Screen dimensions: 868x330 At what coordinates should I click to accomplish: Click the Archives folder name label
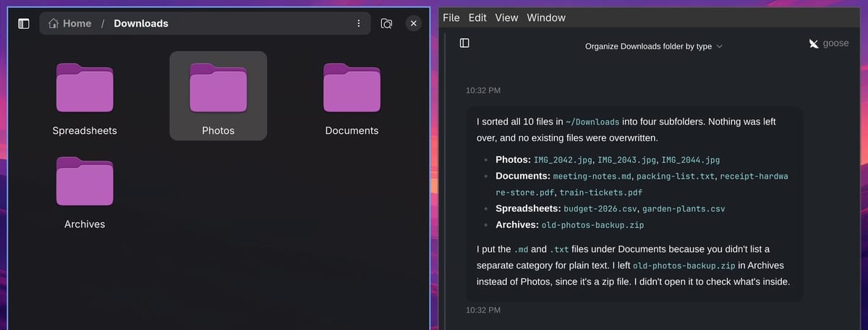[x=85, y=224]
